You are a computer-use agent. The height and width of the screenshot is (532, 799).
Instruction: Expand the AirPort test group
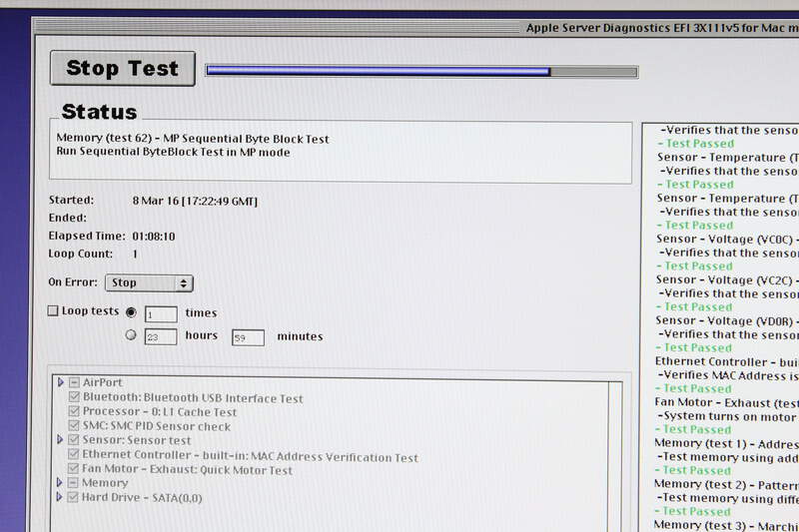(x=61, y=382)
